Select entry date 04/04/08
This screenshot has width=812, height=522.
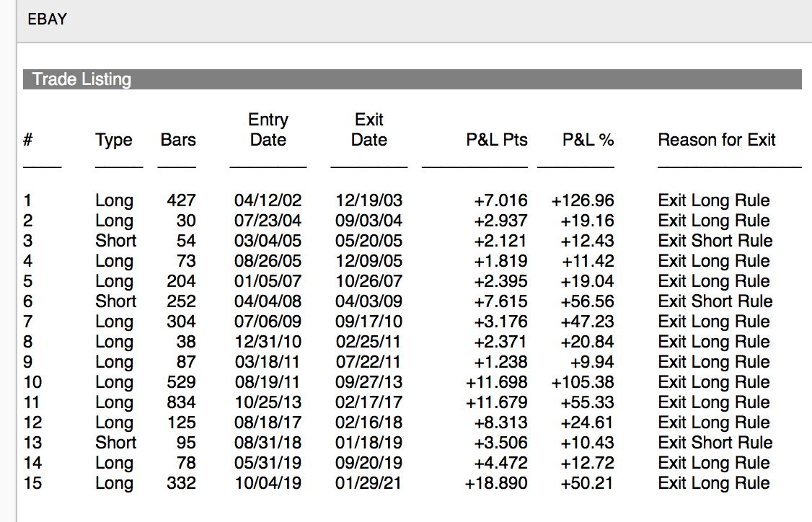(268, 301)
